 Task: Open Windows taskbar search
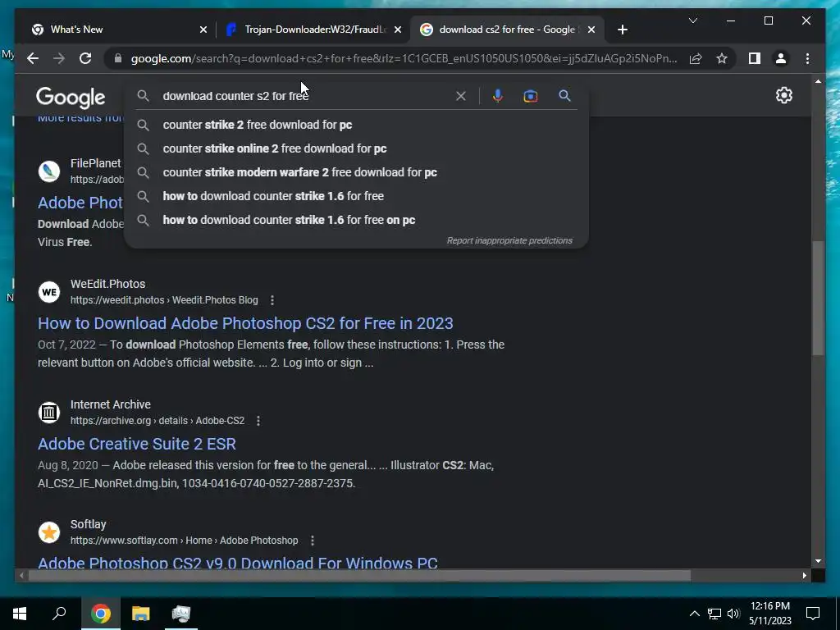tap(59, 614)
